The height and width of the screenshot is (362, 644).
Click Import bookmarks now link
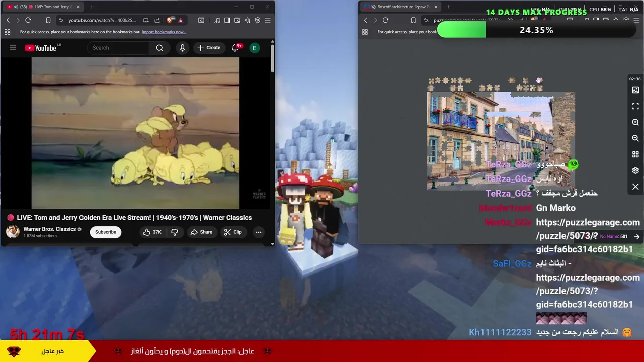click(x=164, y=32)
